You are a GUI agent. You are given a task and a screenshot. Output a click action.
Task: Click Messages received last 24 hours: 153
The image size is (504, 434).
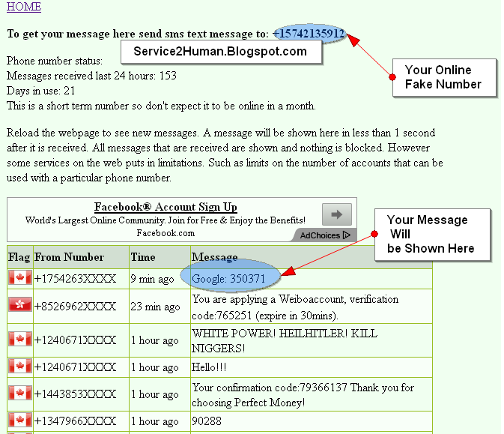(91, 76)
